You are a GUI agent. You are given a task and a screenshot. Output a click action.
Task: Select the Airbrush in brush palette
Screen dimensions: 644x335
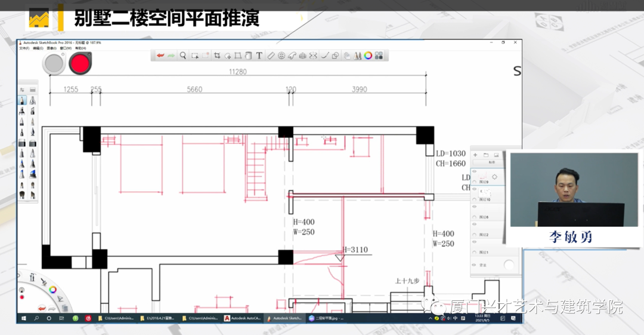[33, 100]
